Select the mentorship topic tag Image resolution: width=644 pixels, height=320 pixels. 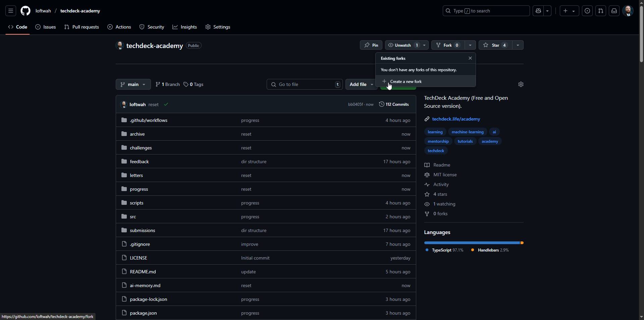coord(438,141)
